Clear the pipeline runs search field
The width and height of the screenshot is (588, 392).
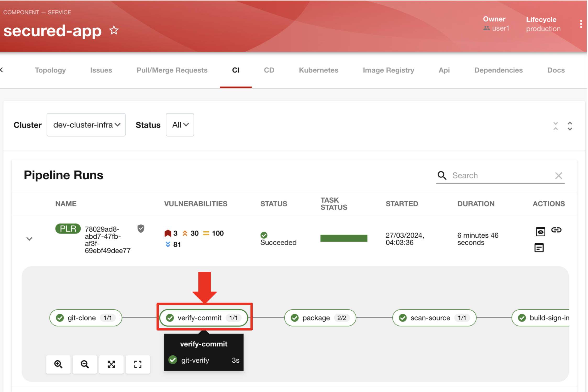[558, 176]
